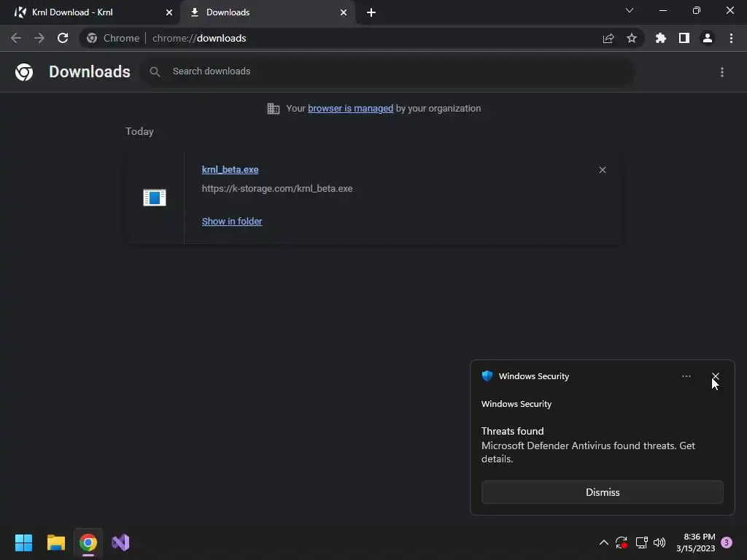Open the network tray icon
Viewport: 747px width, 560px height.
tap(641, 542)
